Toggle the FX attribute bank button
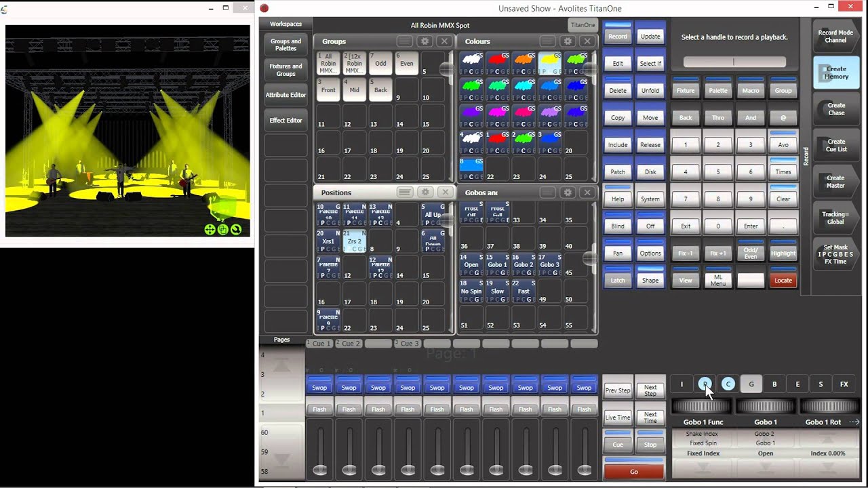The height and width of the screenshot is (488, 868). pyautogui.click(x=844, y=384)
